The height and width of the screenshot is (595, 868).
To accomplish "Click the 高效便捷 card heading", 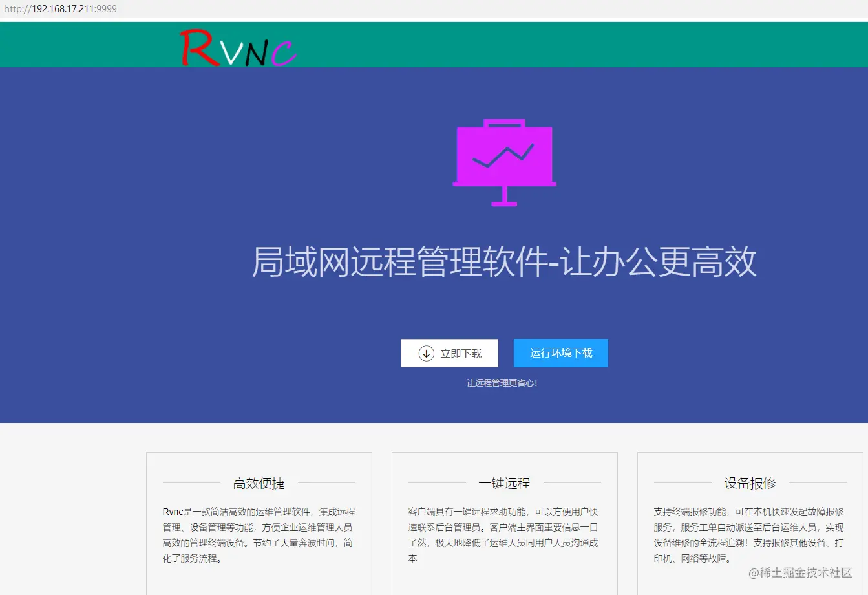I will pyautogui.click(x=259, y=483).
